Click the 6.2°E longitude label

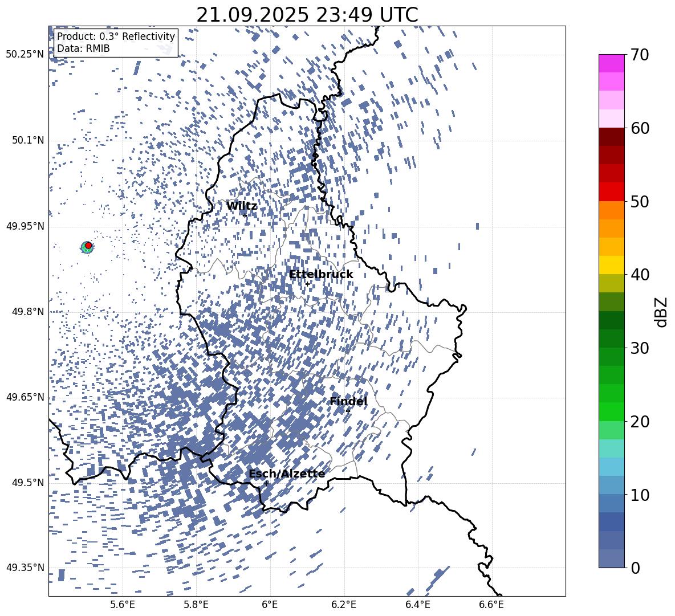tap(344, 605)
